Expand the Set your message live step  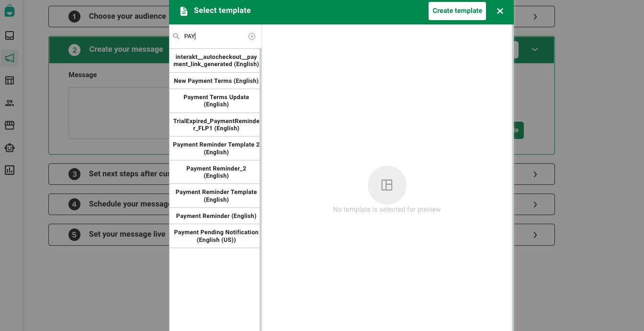click(x=535, y=234)
